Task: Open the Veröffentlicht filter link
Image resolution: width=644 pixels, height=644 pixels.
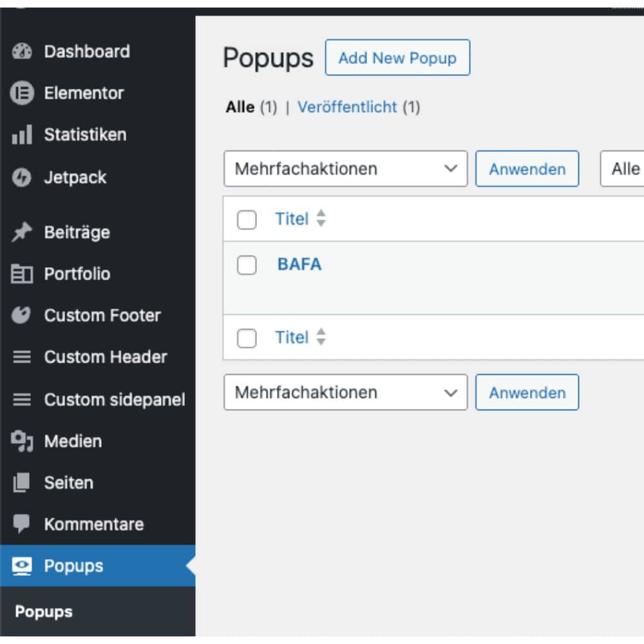Action: pos(346,108)
